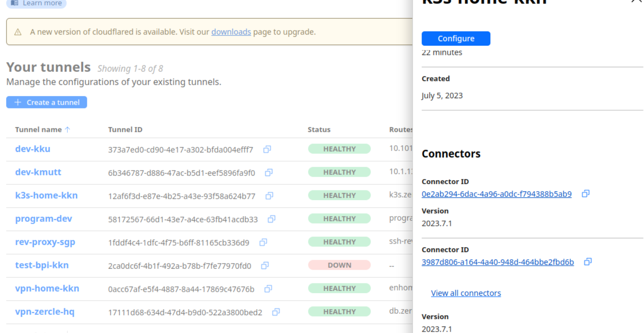644x333 pixels.
Task: Copy the program-dev tunnel ID
Action: (x=272, y=219)
